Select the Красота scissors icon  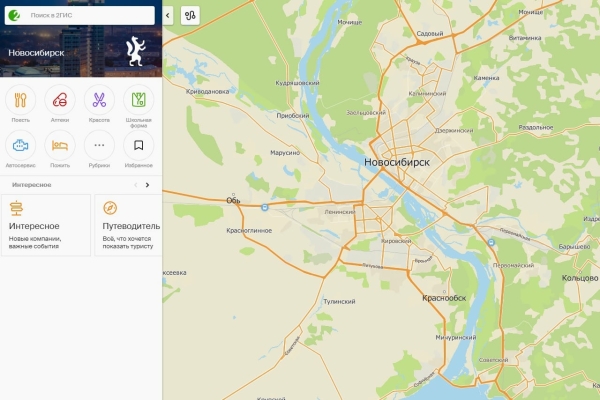(x=99, y=100)
